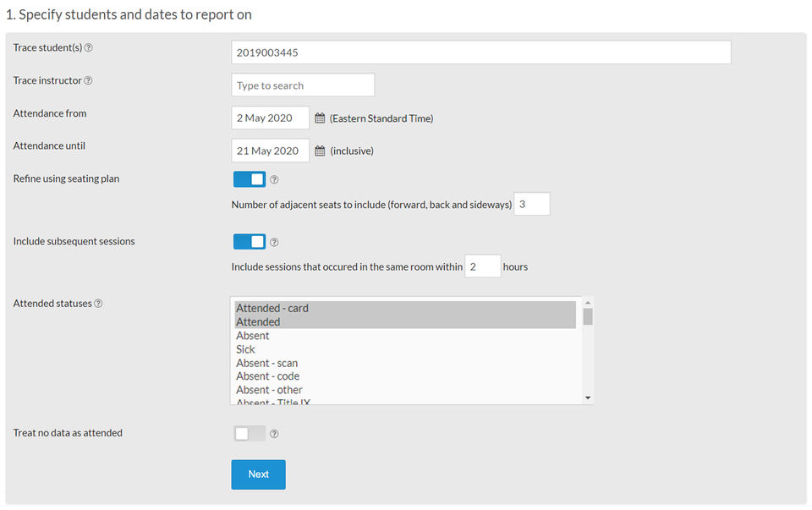Open calendar icon for Attendance from
The width and height of the screenshot is (812, 510).
pos(320,118)
